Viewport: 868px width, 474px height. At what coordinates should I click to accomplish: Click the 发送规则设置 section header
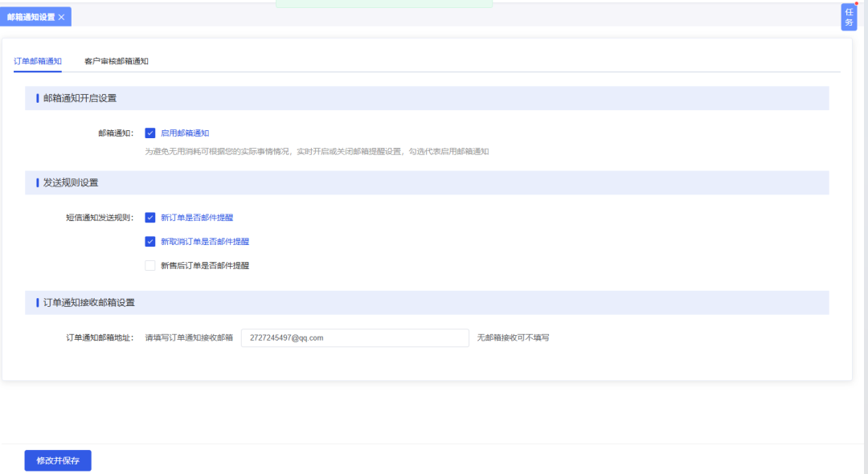(71, 182)
